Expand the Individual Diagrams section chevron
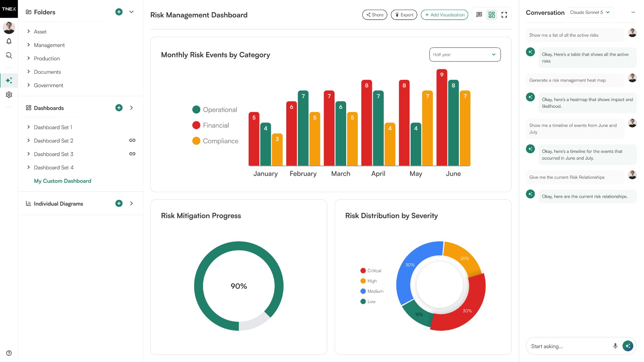The height and width of the screenshot is (362, 644). (131, 203)
